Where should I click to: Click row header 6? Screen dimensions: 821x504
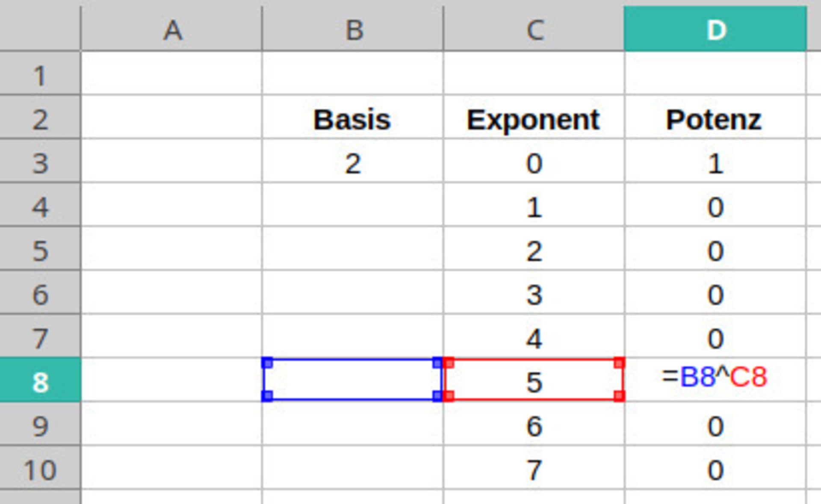[40, 295]
